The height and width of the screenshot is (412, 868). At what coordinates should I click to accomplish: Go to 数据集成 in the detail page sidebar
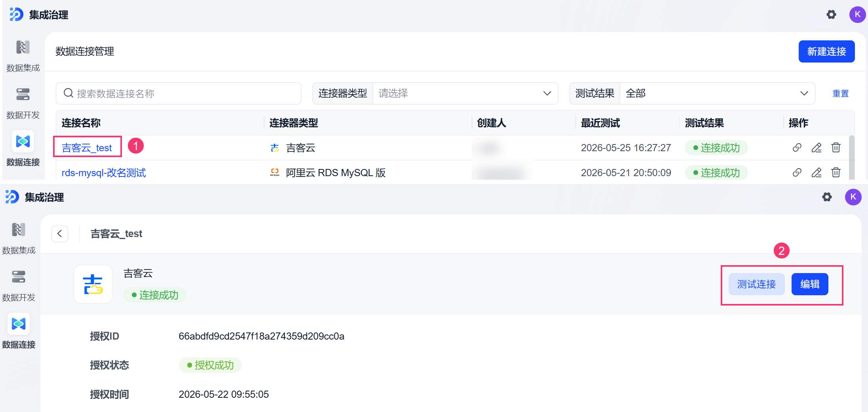coord(19,238)
